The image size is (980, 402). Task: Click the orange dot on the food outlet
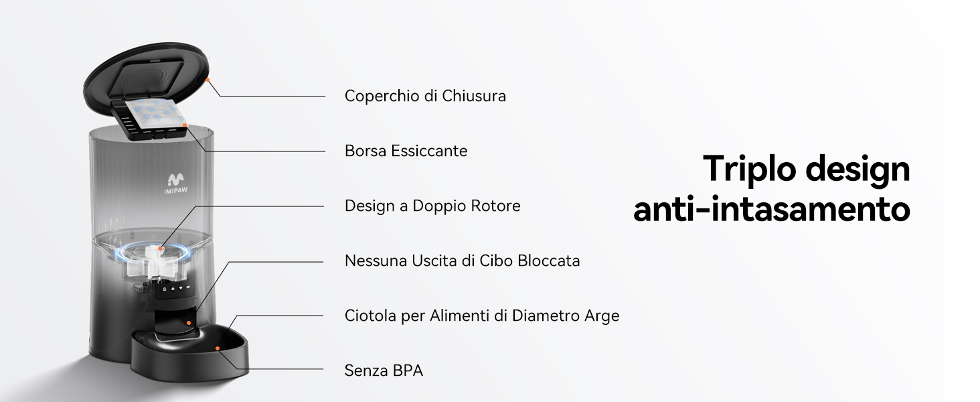(189, 322)
